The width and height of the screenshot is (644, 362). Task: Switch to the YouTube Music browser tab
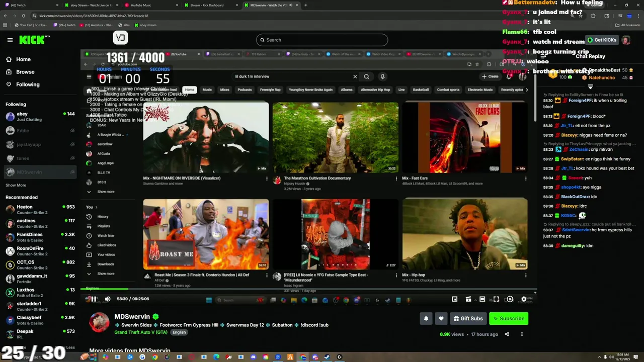click(151, 5)
